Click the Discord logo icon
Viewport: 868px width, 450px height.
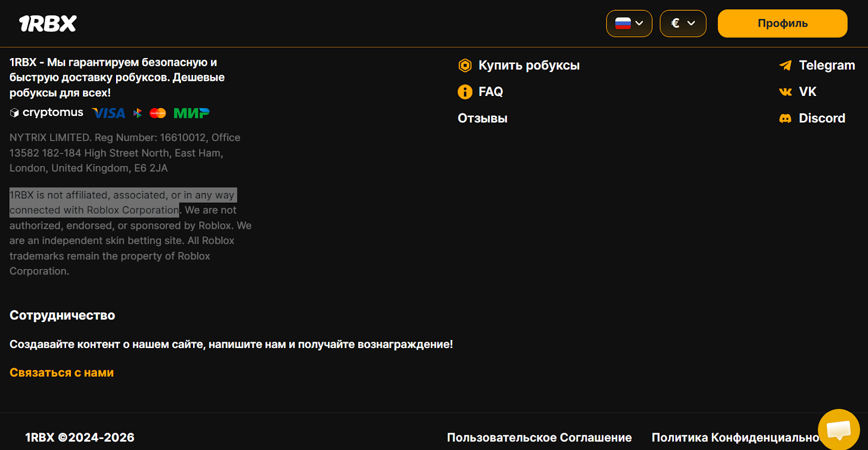786,118
